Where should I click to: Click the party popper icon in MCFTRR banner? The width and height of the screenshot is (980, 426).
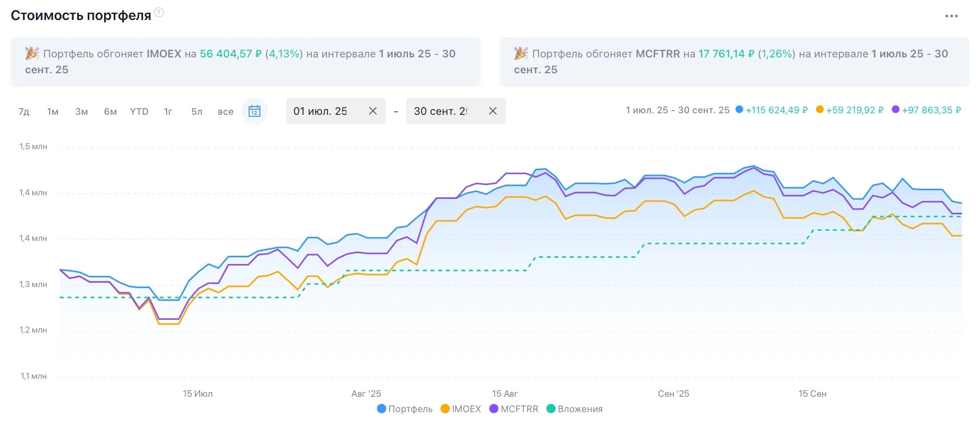pyautogui.click(x=521, y=53)
